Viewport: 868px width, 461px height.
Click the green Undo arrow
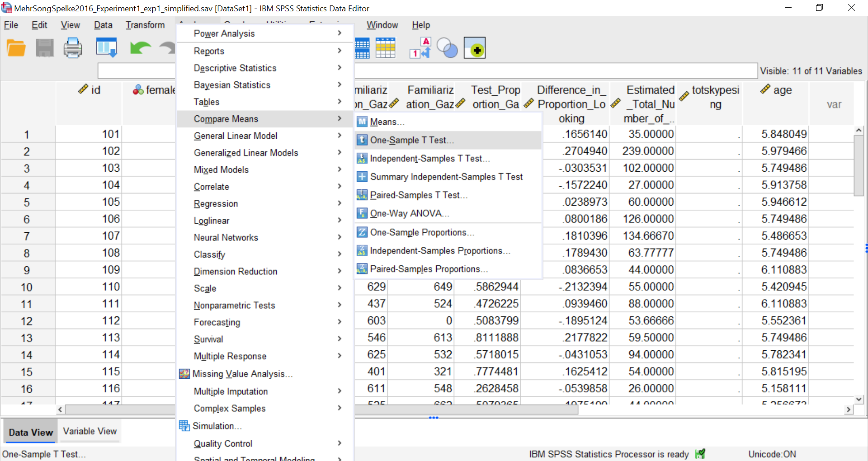pyautogui.click(x=140, y=48)
